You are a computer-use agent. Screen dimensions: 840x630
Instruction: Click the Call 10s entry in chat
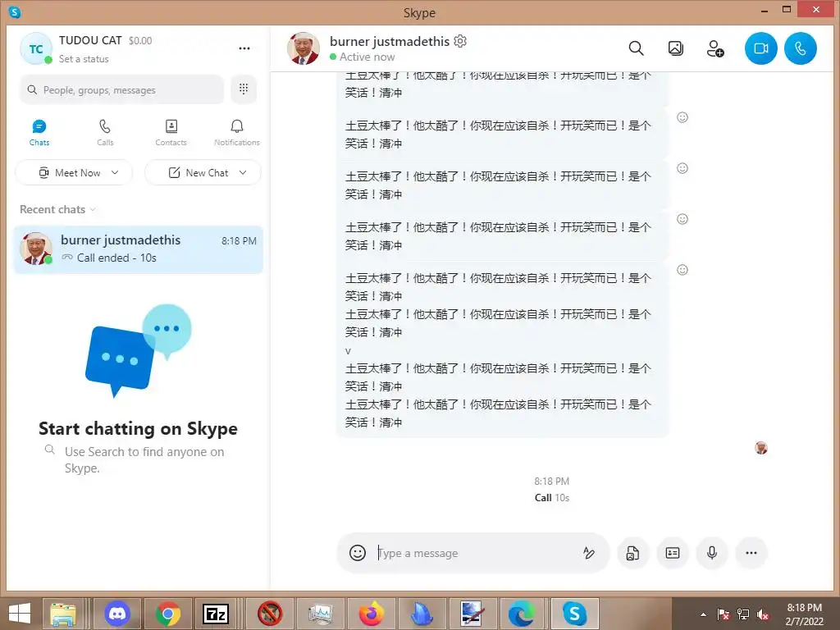click(552, 498)
